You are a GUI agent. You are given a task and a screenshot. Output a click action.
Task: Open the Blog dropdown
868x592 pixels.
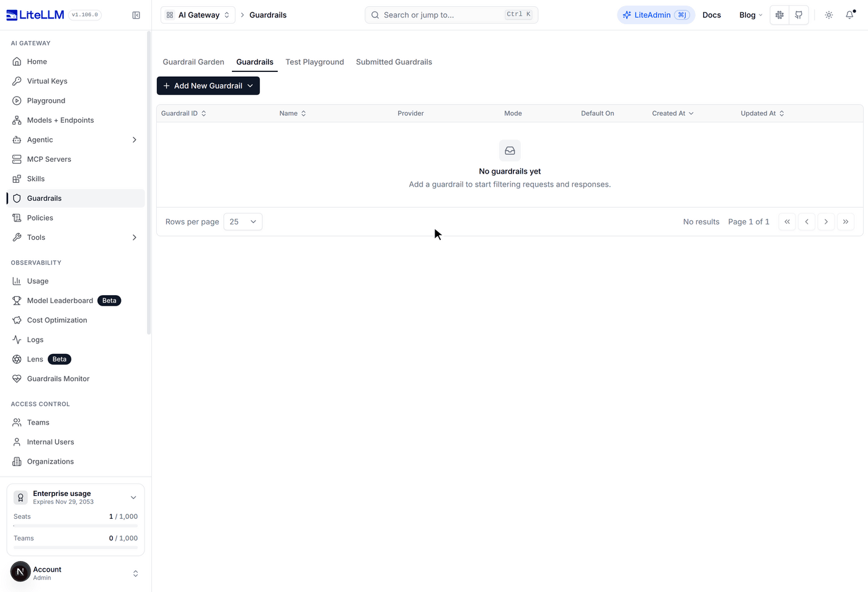coord(750,15)
